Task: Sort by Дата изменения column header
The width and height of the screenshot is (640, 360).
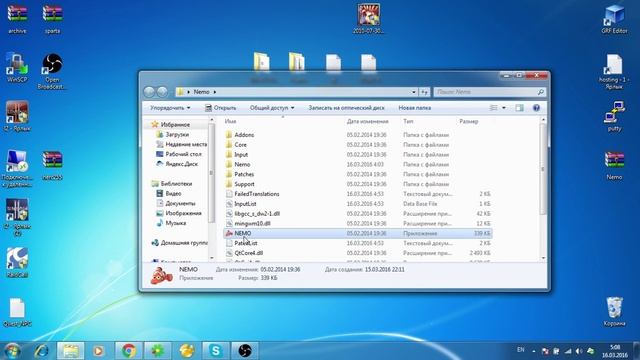Action: [367, 121]
